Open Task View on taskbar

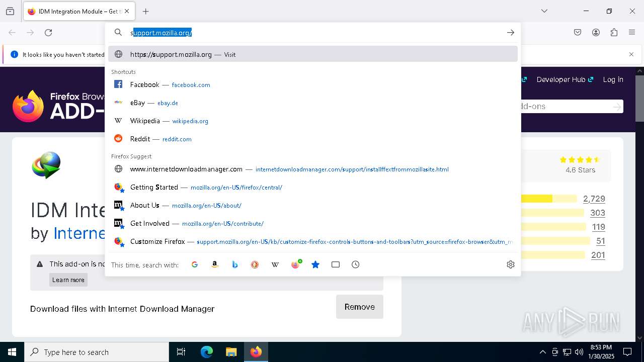click(x=181, y=352)
